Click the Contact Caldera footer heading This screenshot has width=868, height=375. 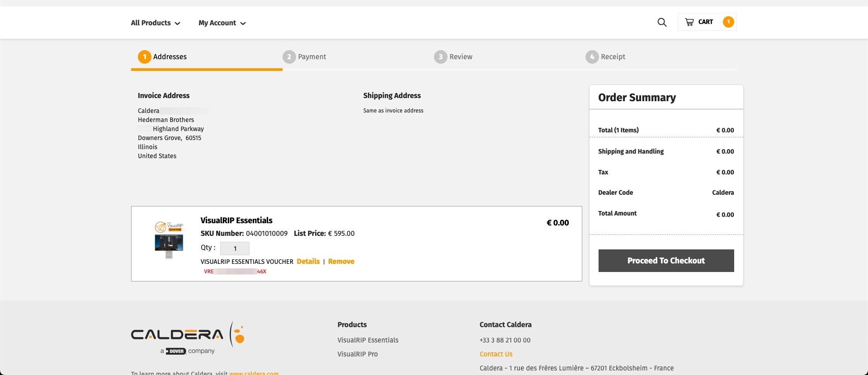tap(505, 325)
